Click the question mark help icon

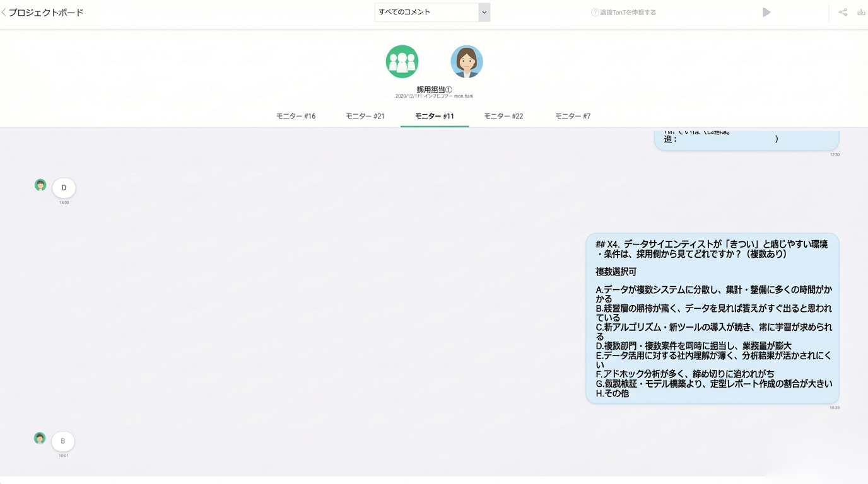pyautogui.click(x=594, y=13)
